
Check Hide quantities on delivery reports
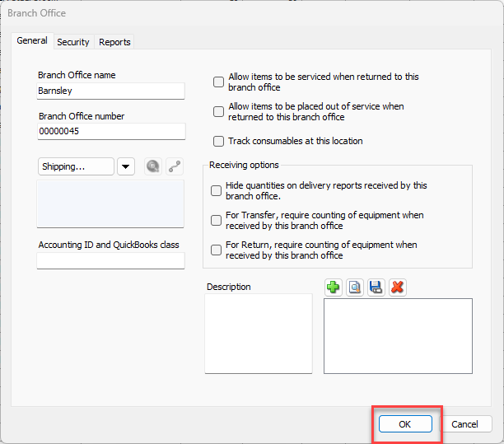216,190
